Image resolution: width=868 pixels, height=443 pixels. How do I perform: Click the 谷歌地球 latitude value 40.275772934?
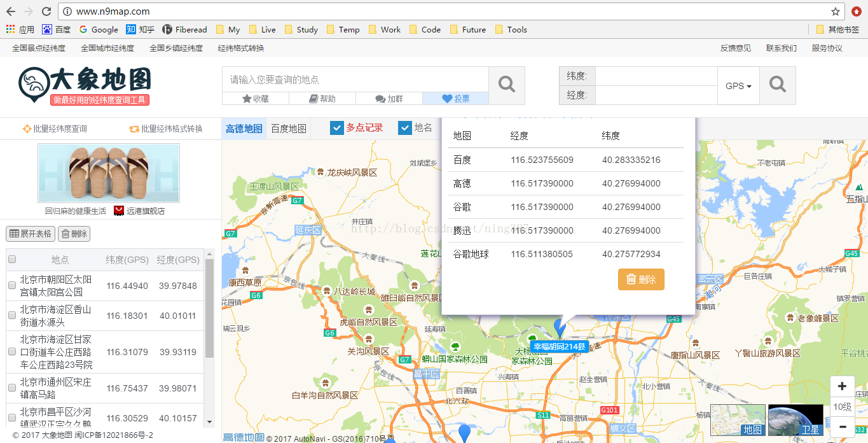(x=631, y=254)
